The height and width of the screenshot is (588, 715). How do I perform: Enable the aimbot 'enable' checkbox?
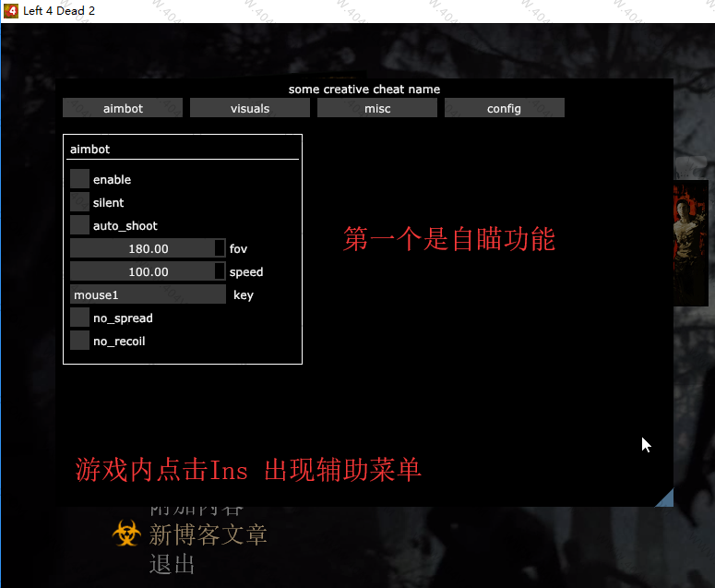click(x=80, y=179)
